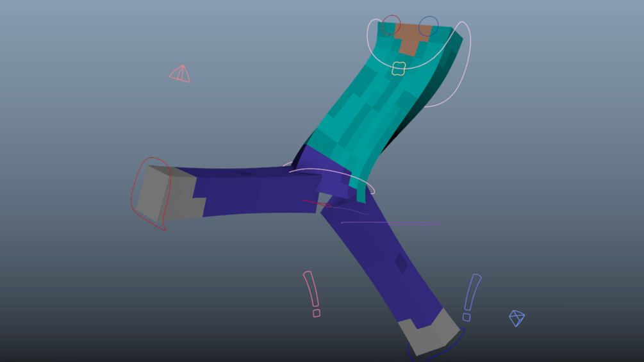Select the blue diamond pole-vector control

click(516, 318)
